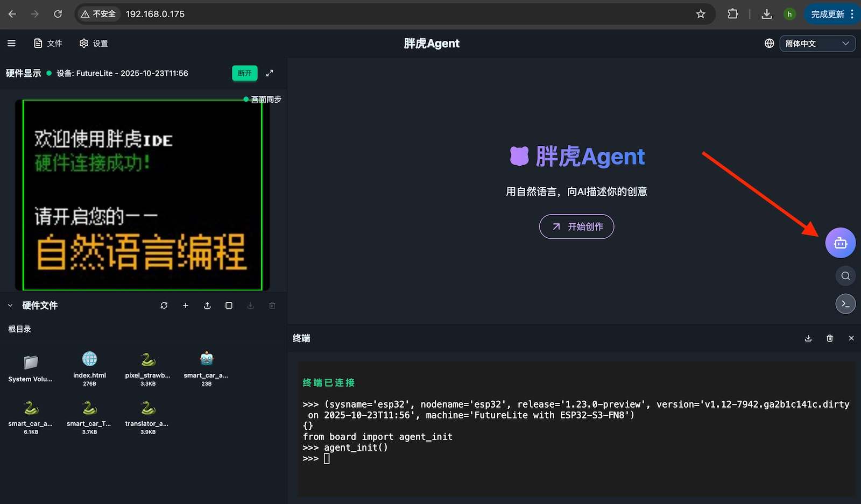This screenshot has width=861, height=504.
Task: Toggle fullscreen for the hardware display
Action: point(270,73)
